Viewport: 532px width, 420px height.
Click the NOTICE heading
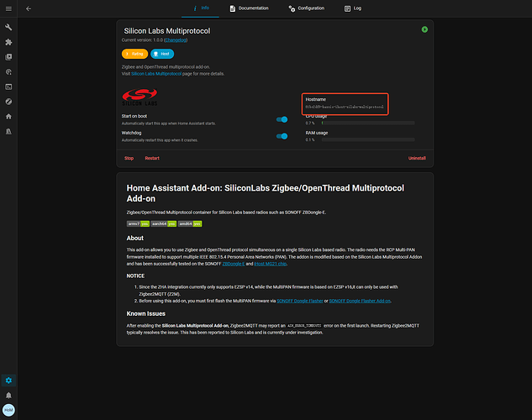coord(135,276)
